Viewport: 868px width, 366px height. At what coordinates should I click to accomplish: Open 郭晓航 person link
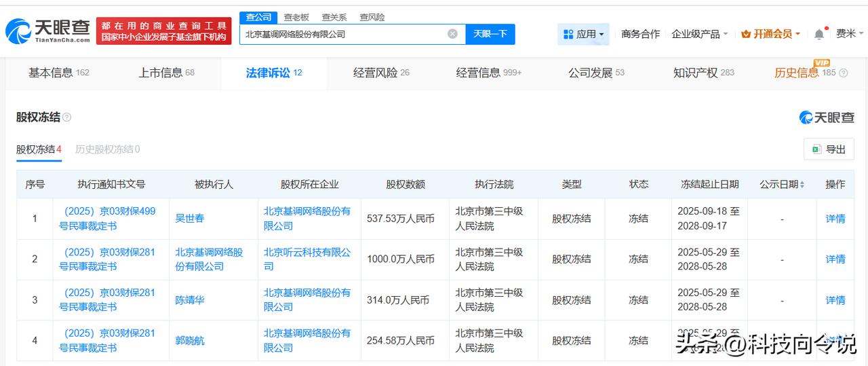190,341
